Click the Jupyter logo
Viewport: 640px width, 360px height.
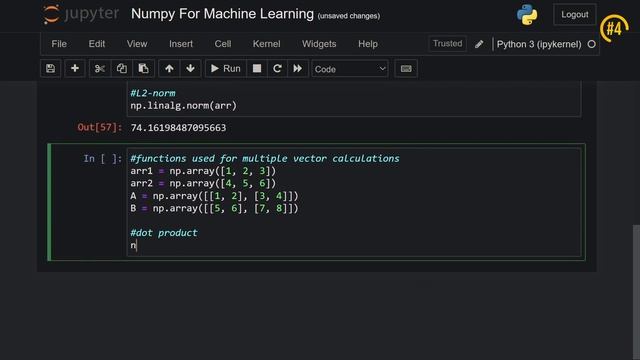pyautogui.click(x=81, y=14)
